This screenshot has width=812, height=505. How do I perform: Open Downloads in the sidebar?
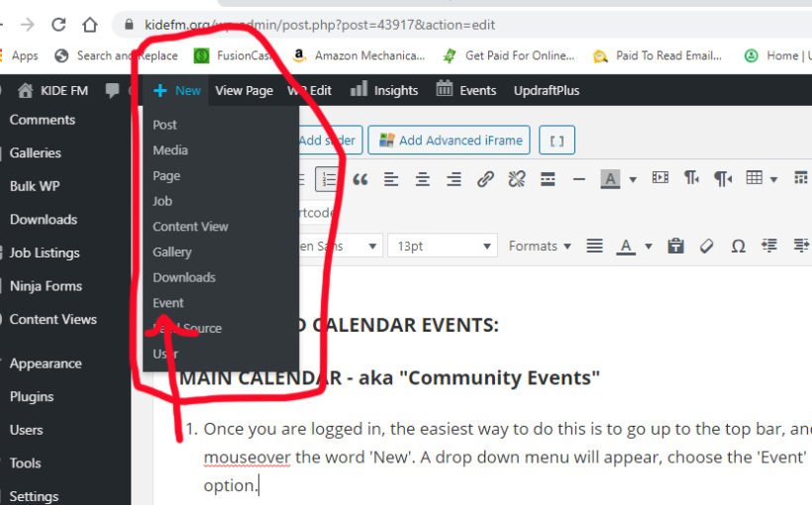click(x=44, y=219)
